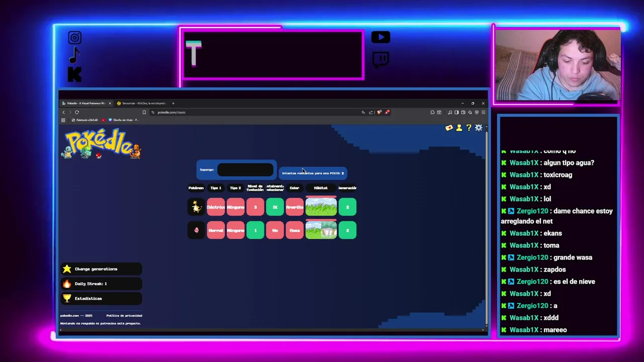This screenshot has height=362, width=644.
Task: Click the star icon beside Change generations
Action: [67, 269]
